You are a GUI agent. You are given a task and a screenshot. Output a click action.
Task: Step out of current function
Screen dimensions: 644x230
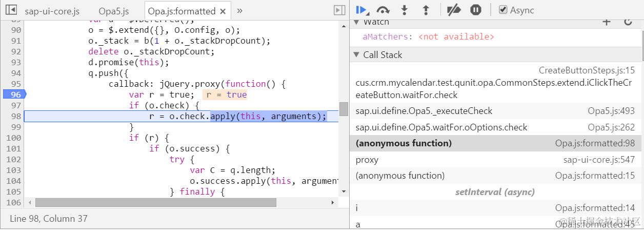(x=425, y=10)
